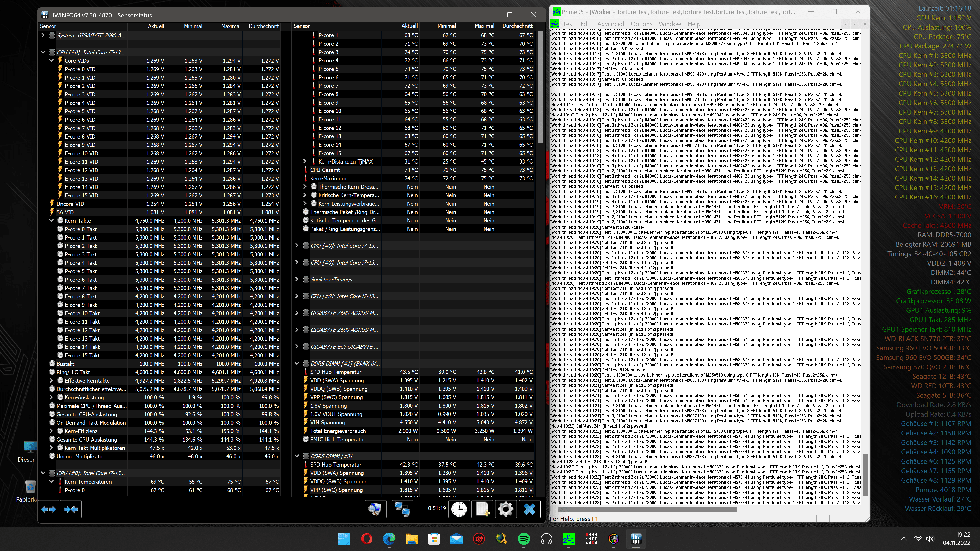Start logging with the document-plus icon
Screen dimensions: 980x551
pos(482,509)
